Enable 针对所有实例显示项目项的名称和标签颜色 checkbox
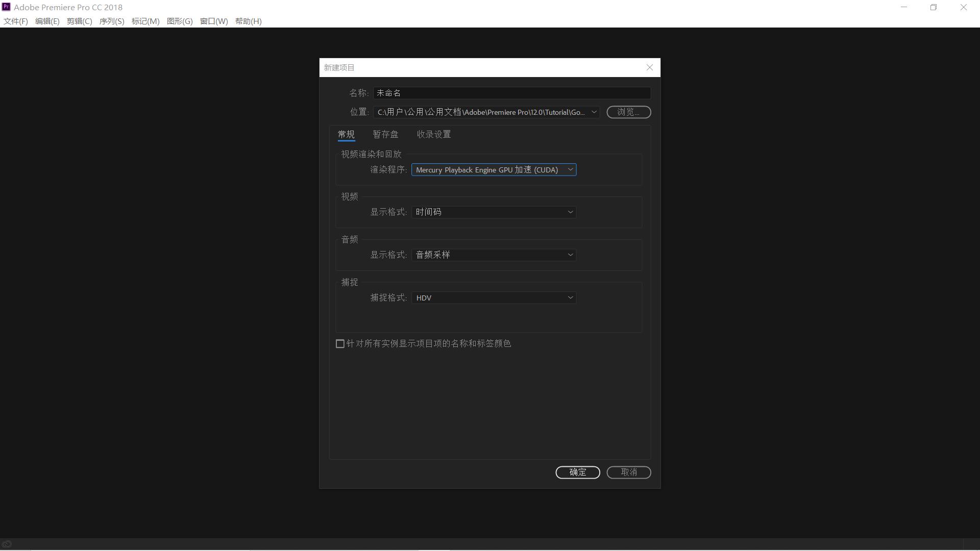This screenshot has height=551, width=980. [x=340, y=344]
